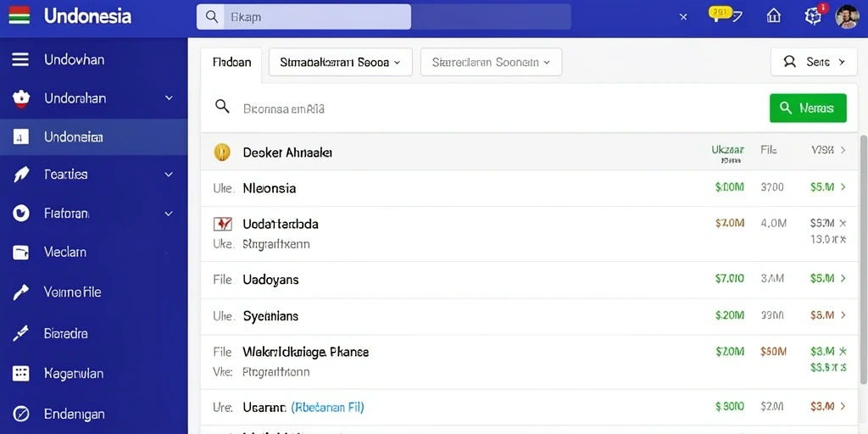The height and width of the screenshot is (434, 868).
Task: Click the Kagenulan grid icon in sidebar
Action: (20, 374)
